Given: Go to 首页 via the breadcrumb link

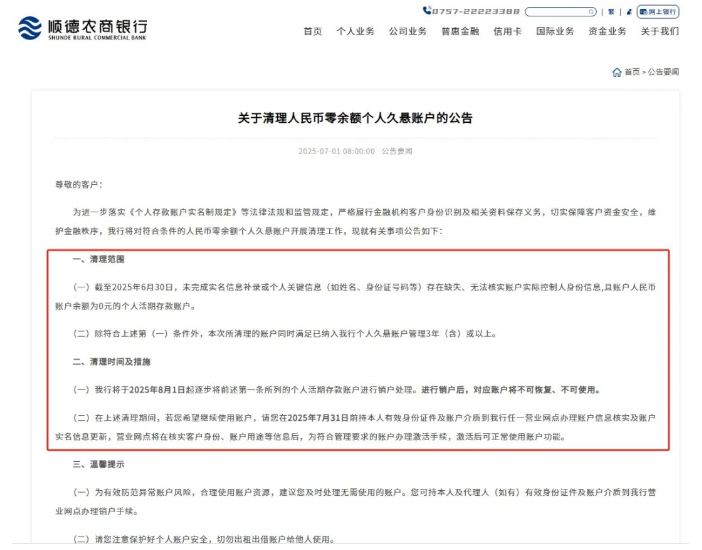Looking at the screenshot, I should click(x=632, y=72).
